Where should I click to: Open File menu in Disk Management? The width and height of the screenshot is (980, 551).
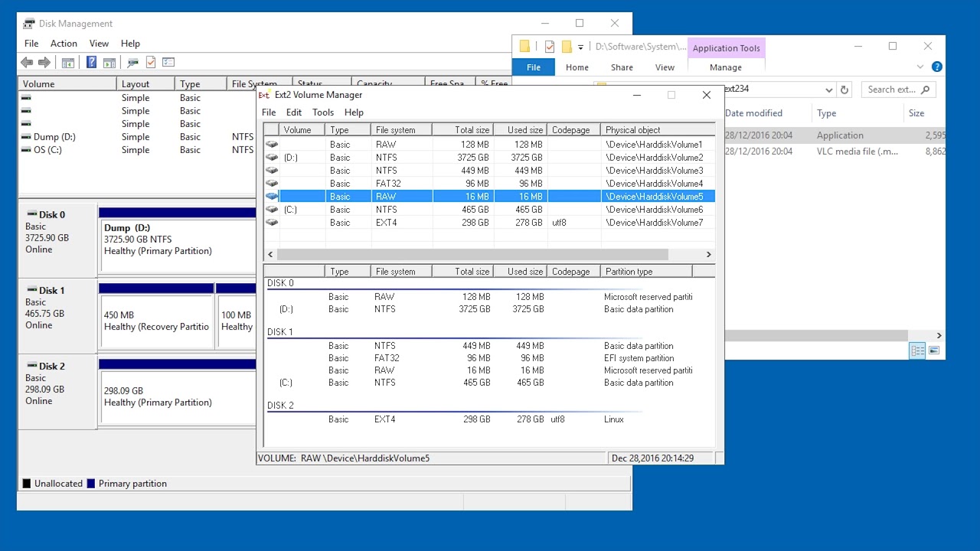[31, 44]
